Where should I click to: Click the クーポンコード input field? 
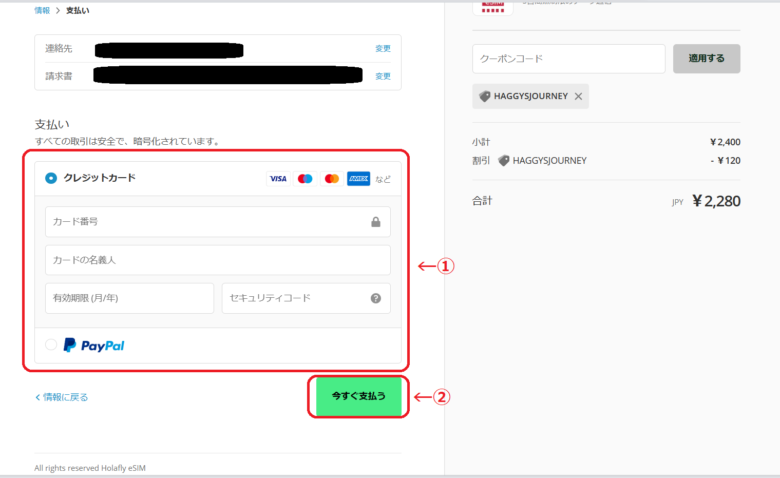pos(569,59)
